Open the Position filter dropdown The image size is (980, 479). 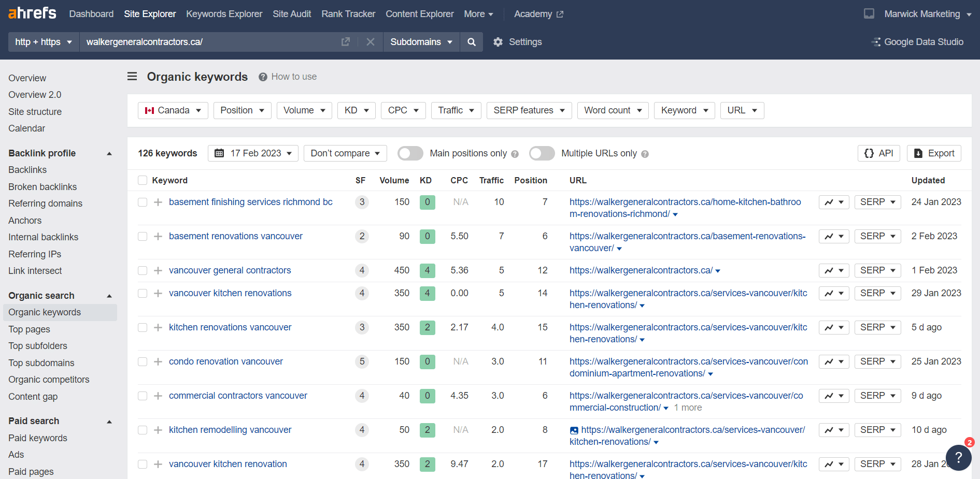point(243,110)
